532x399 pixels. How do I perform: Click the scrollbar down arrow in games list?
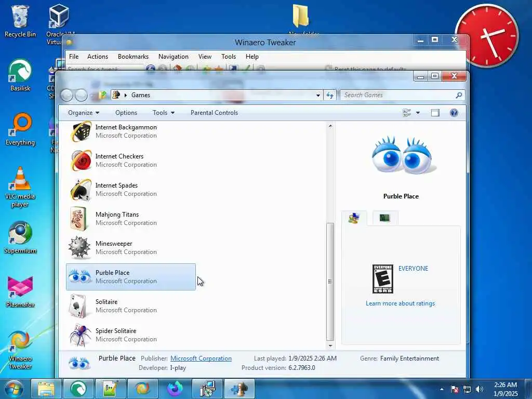click(330, 345)
